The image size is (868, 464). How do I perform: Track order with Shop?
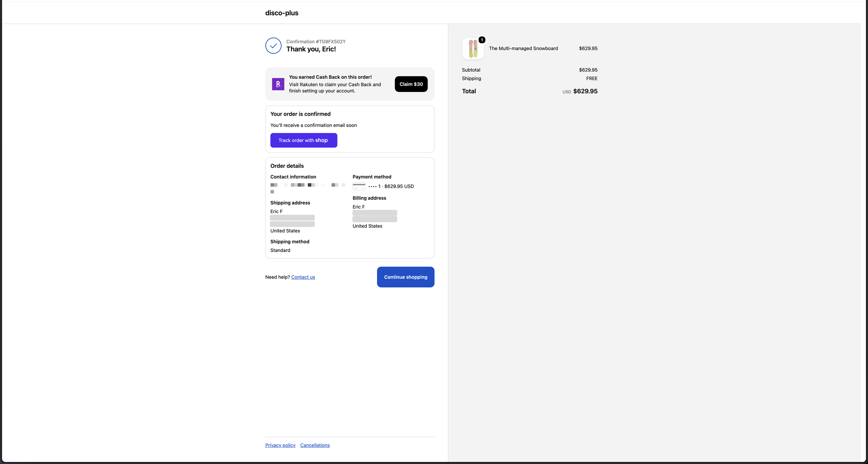(303, 140)
